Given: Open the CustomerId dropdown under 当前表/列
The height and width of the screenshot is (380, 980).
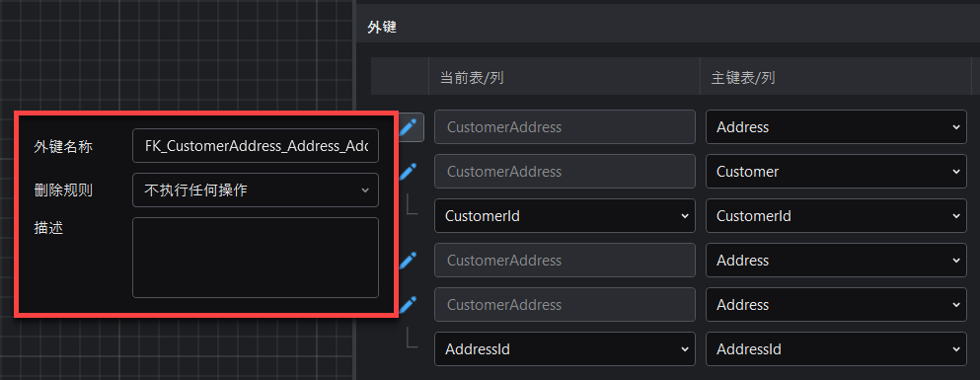Looking at the screenshot, I should click(x=565, y=215).
